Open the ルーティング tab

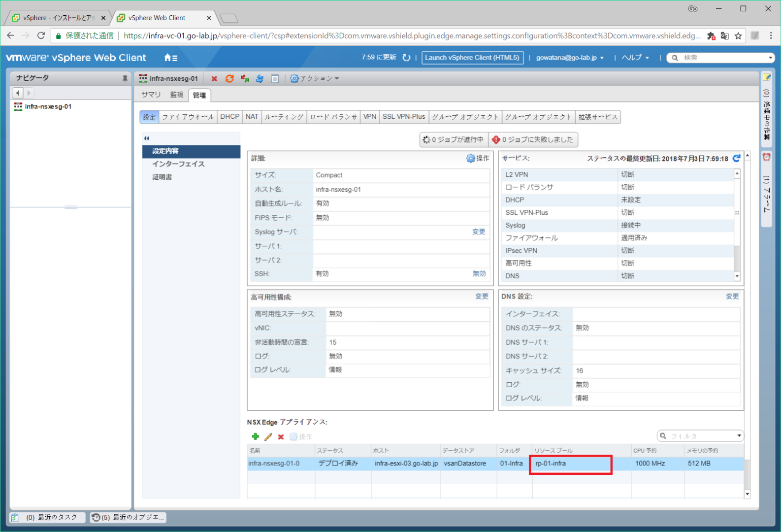[x=284, y=117]
